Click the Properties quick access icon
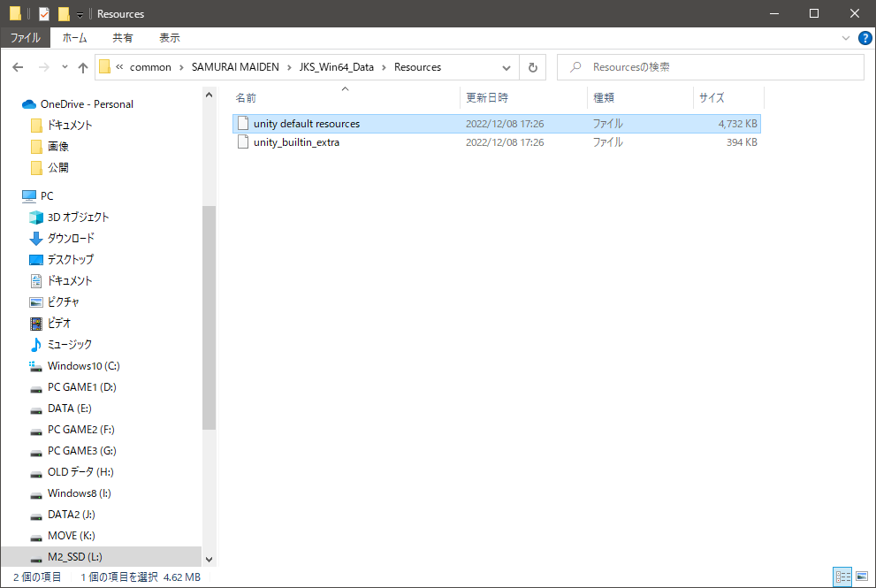876x588 pixels. tap(44, 13)
